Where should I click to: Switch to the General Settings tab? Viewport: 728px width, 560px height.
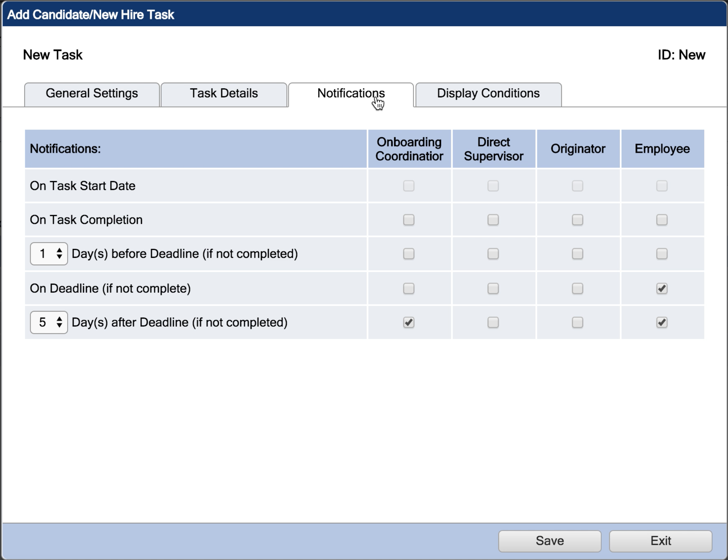(91, 94)
